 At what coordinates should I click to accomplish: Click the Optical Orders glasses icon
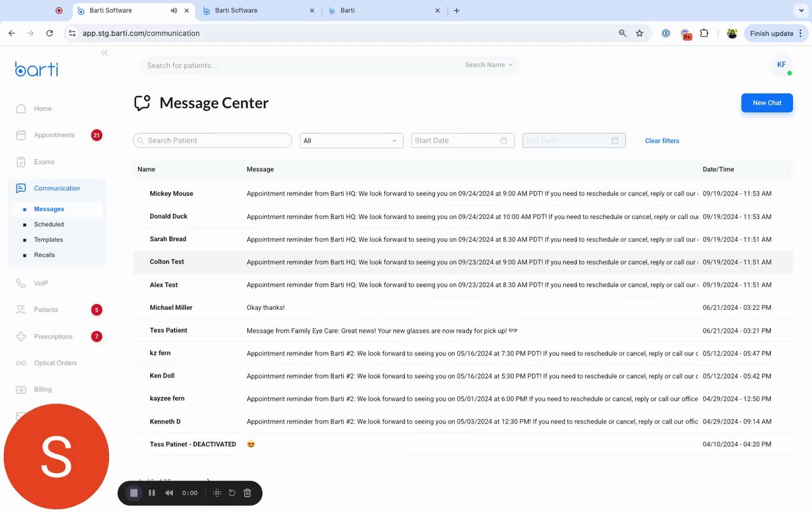pyautogui.click(x=21, y=363)
